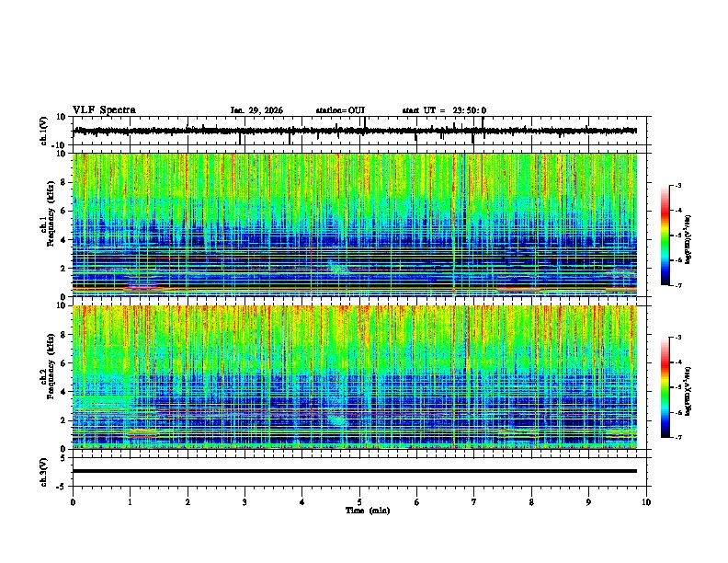Click time axis tick label "9"
The height and width of the screenshot is (563, 728).
[588, 502]
